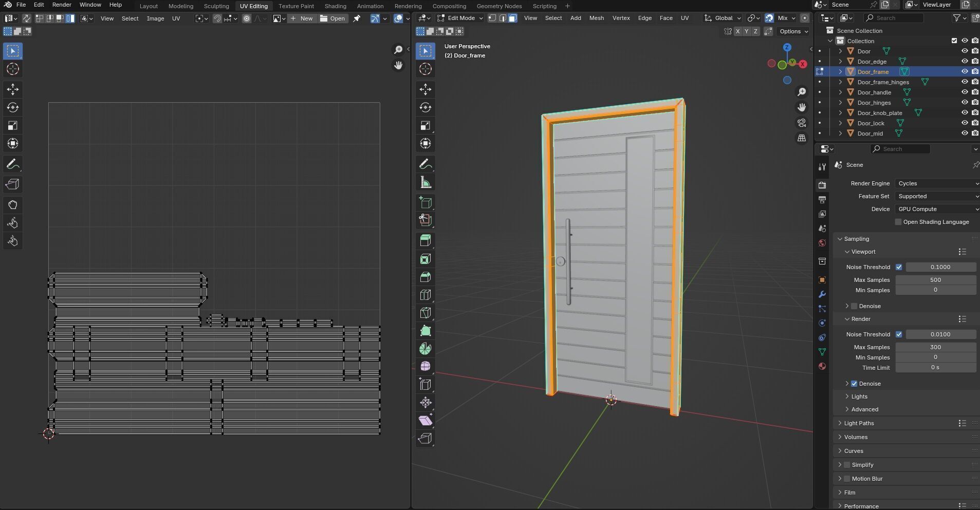Viewport: 980px width, 510px height.
Task: Click the outliner Search field
Action: pyautogui.click(x=893, y=18)
